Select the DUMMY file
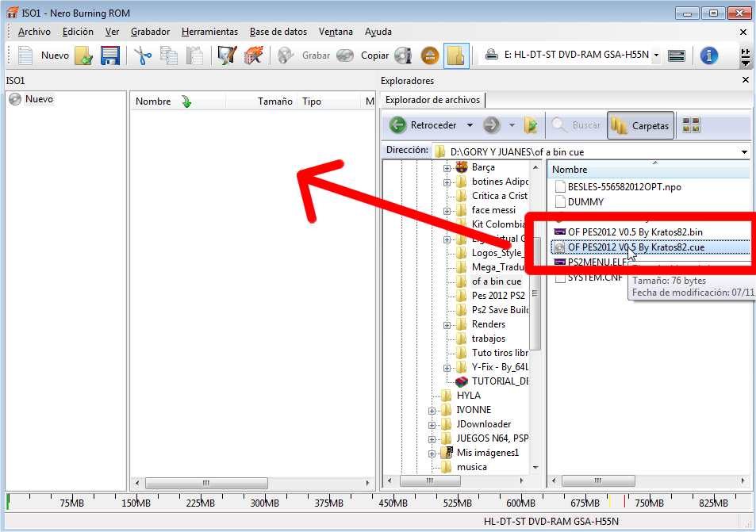This screenshot has height=532, width=756. (585, 202)
